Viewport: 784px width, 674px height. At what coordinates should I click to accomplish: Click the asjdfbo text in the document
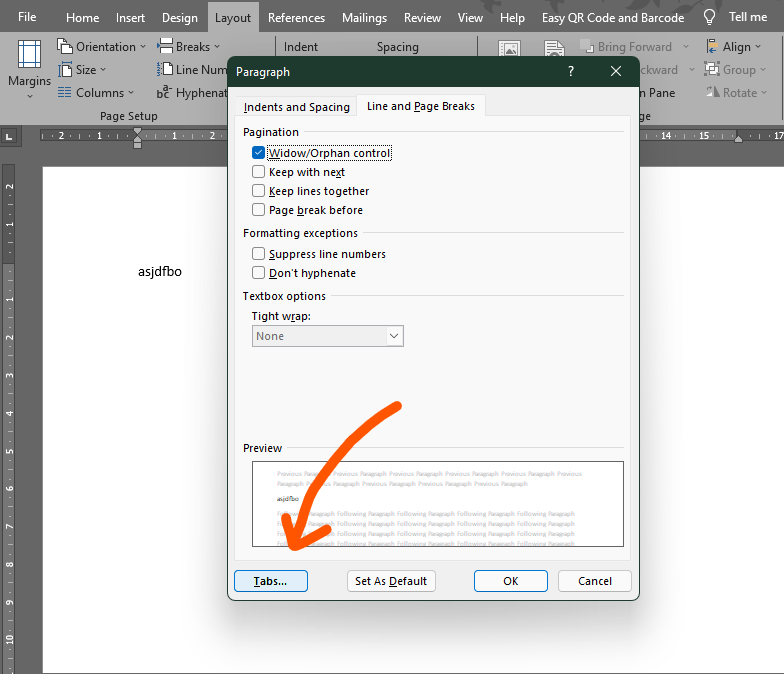(x=160, y=272)
